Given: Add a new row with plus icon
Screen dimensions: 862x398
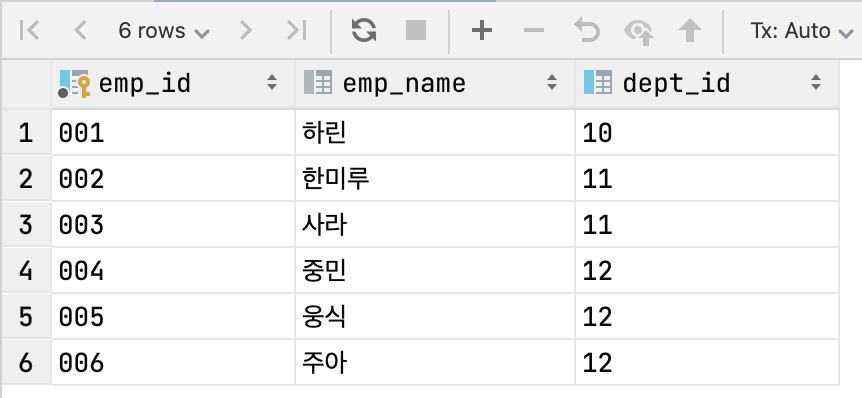Looking at the screenshot, I should click(x=482, y=31).
